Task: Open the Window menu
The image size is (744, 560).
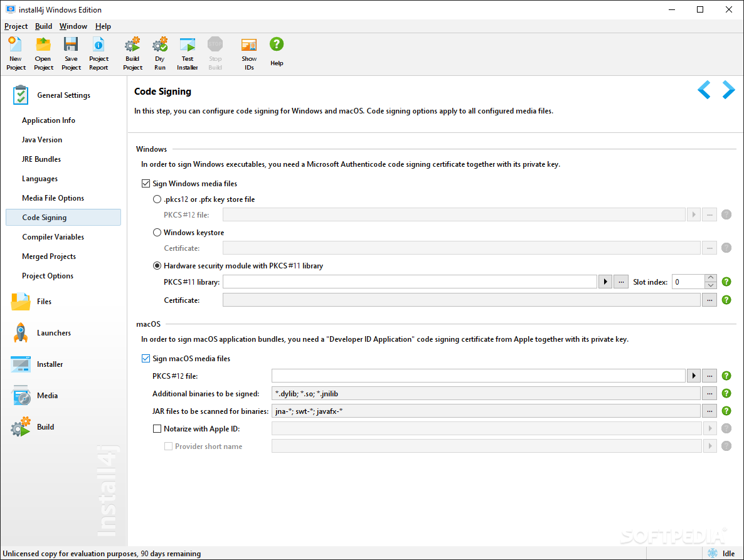Action: (73, 26)
